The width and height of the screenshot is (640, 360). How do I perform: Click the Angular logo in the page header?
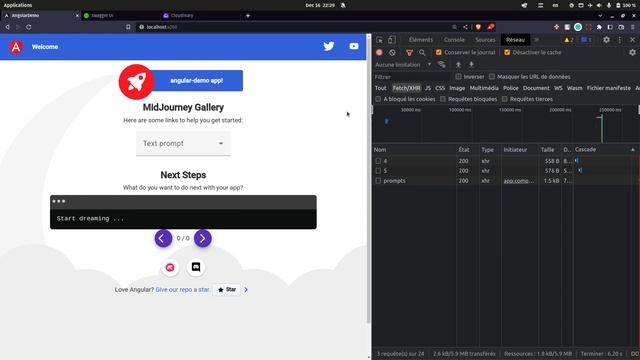[x=16, y=47]
